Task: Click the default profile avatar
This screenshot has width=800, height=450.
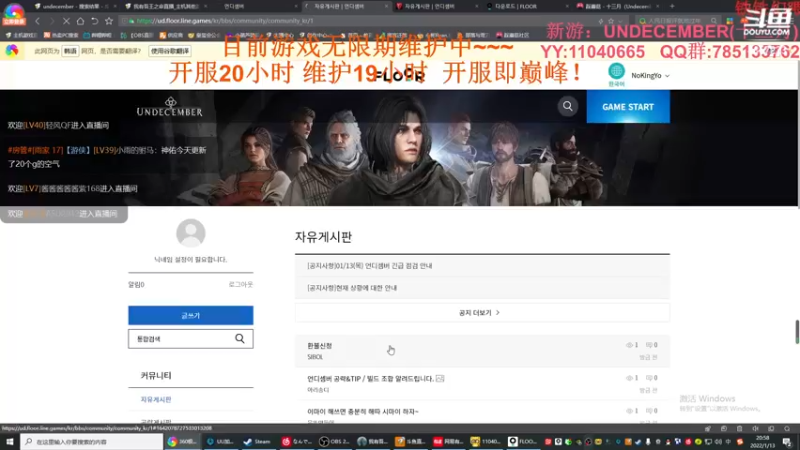Action: tap(191, 233)
